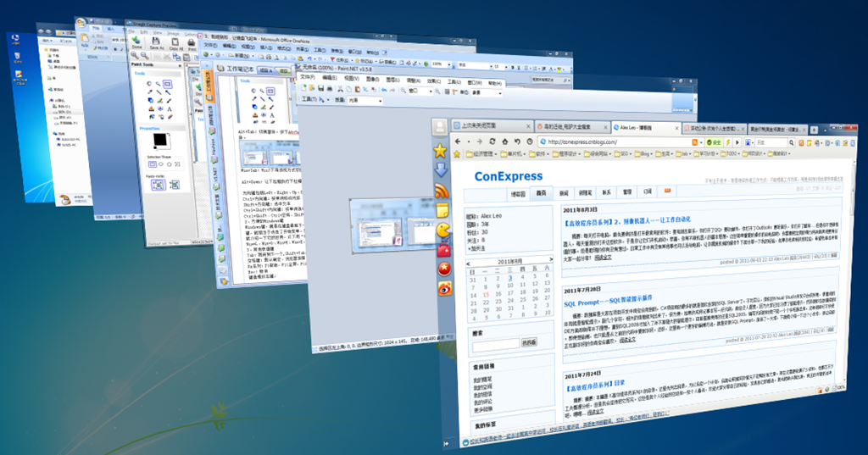The image size is (868, 455).
Task: Click the magnifier search icon in the browser search box
Action: click(x=791, y=143)
